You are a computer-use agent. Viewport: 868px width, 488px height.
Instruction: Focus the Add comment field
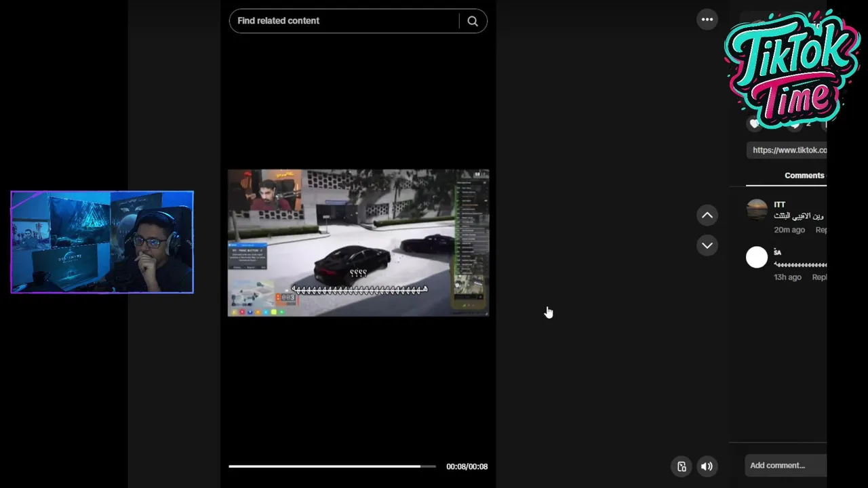pos(785,466)
